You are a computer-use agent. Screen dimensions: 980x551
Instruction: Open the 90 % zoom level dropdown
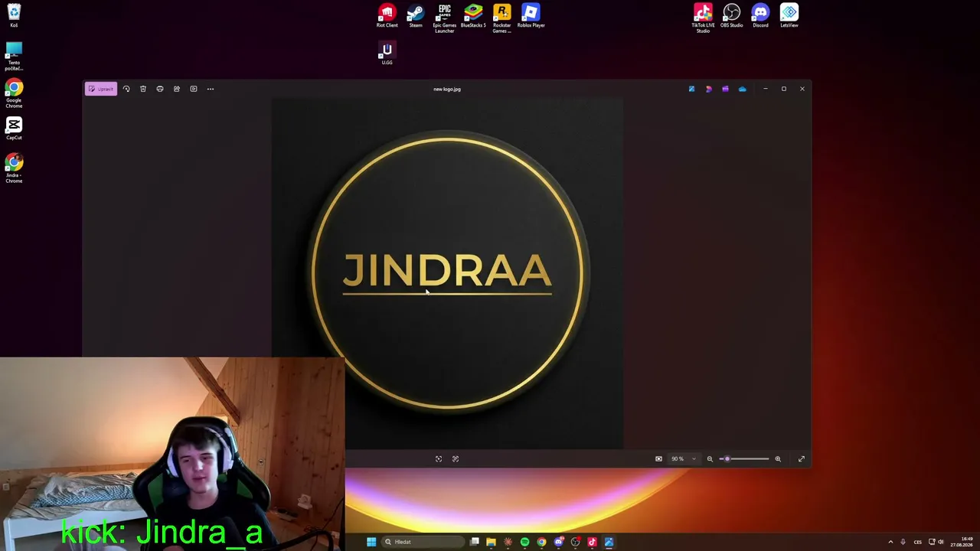(684, 459)
